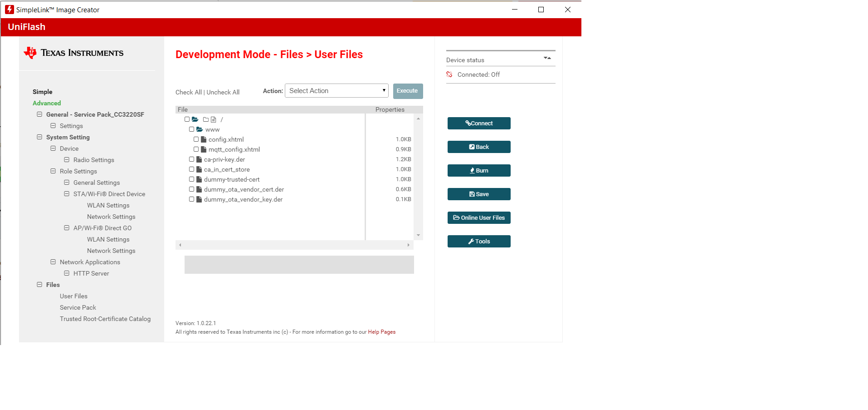Enable the dummy-trusted-cert checkbox
The image size is (868, 410).
click(191, 179)
